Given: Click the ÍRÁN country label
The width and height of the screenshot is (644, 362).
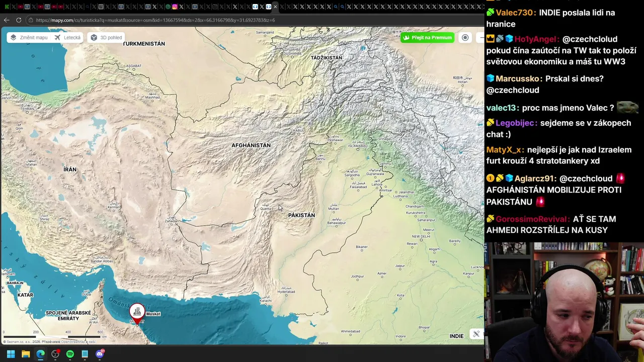Looking at the screenshot, I should [70, 169].
